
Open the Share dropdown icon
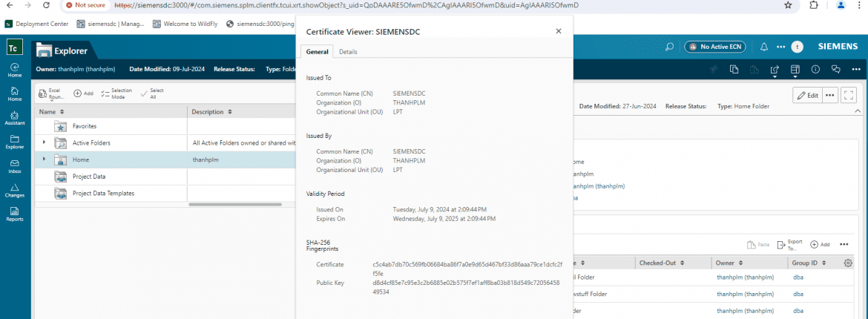(775, 70)
